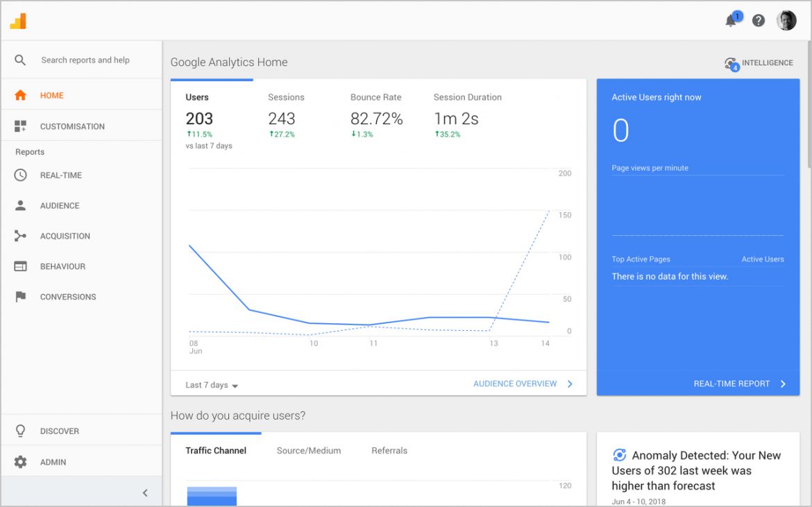Open the Last 7 days date dropdown

[x=212, y=385]
